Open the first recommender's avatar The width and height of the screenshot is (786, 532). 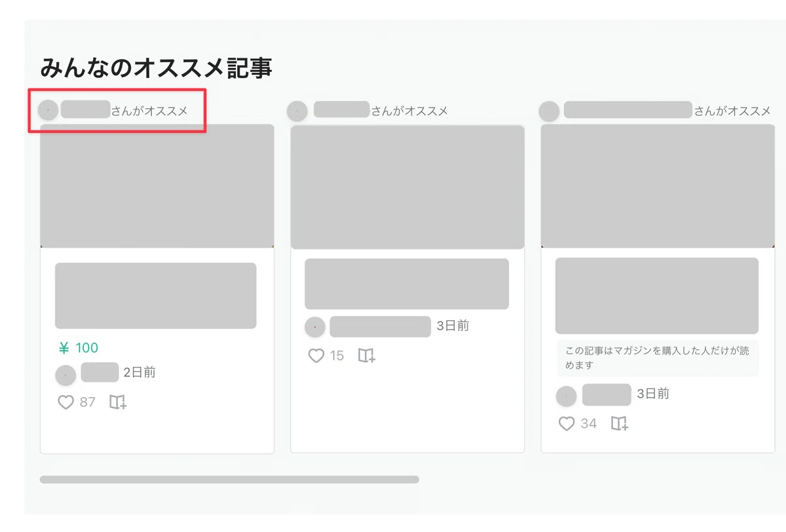pos(48,110)
